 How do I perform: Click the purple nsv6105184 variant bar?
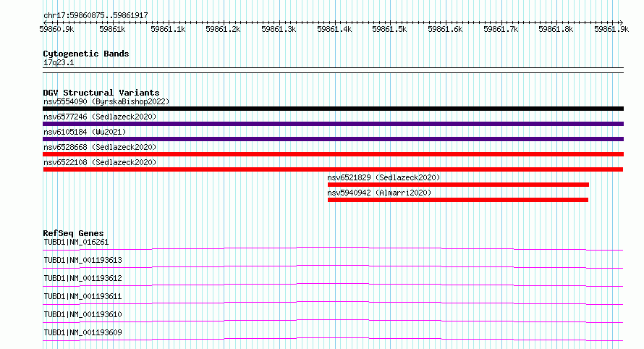(x=333, y=139)
